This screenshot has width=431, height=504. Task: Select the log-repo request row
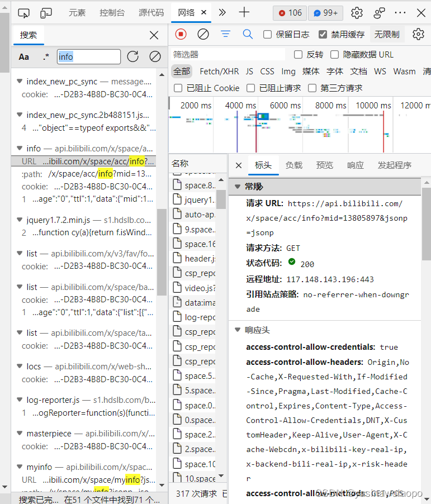(193, 317)
